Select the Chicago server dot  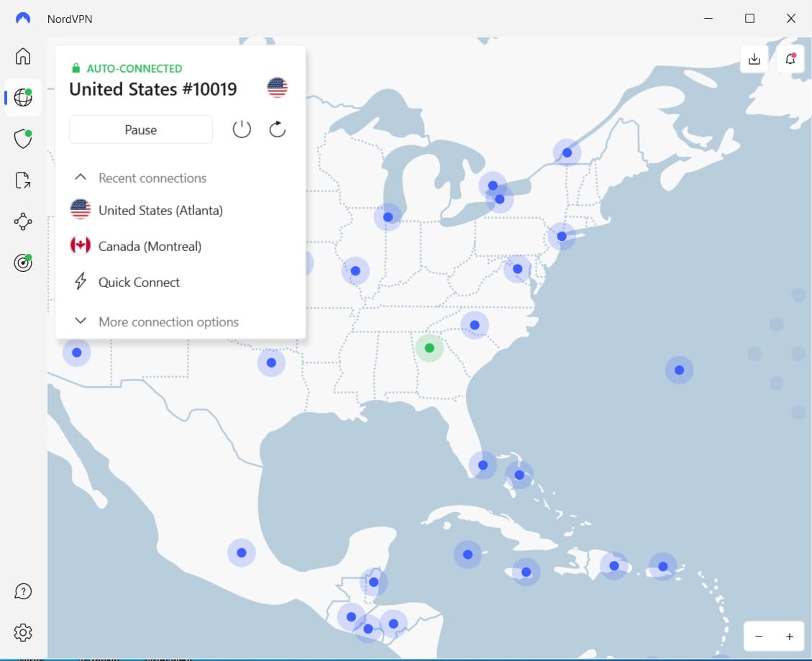point(388,217)
